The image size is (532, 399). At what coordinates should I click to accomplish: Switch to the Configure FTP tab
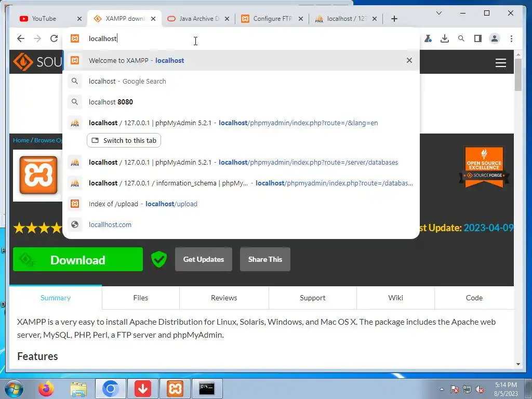[x=268, y=19]
